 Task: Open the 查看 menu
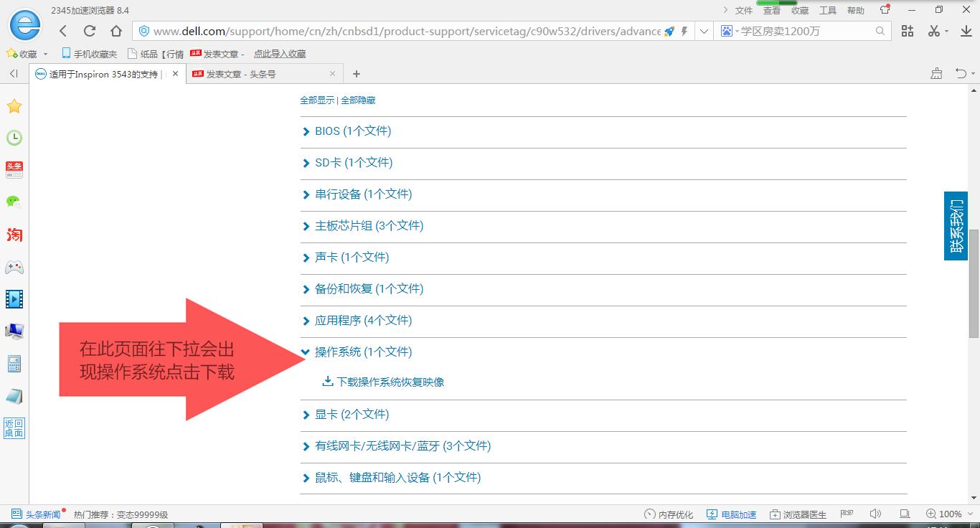coord(772,10)
